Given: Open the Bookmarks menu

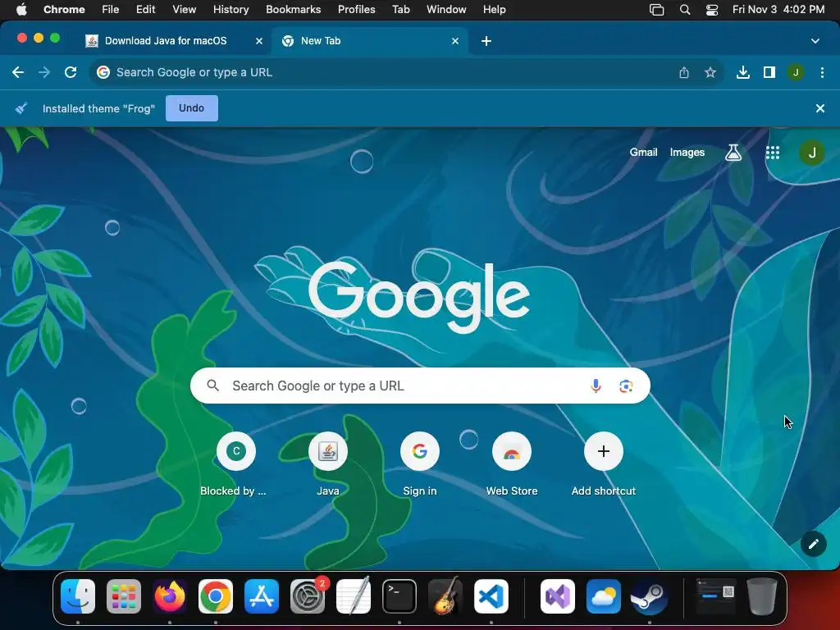Looking at the screenshot, I should [293, 10].
